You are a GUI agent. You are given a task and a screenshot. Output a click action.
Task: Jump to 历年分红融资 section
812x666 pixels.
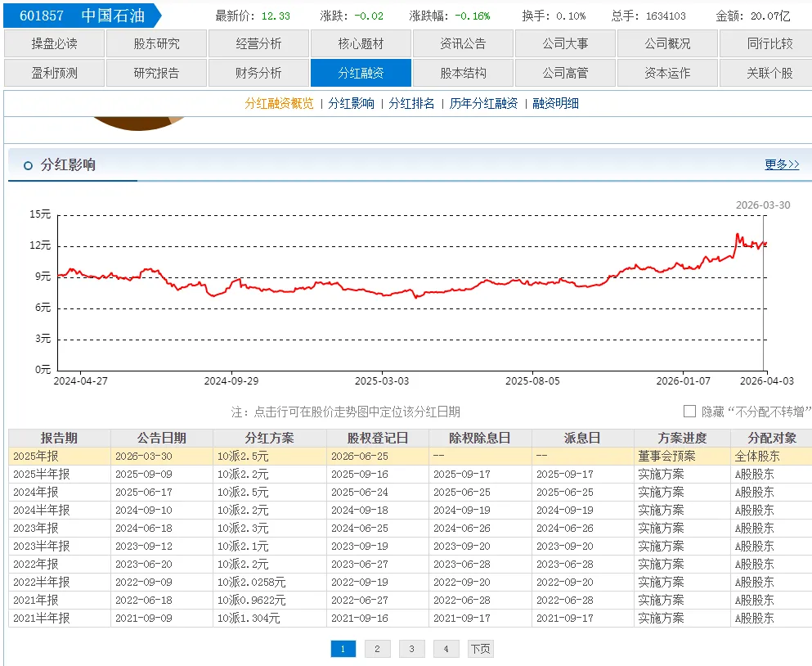[x=483, y=103]
